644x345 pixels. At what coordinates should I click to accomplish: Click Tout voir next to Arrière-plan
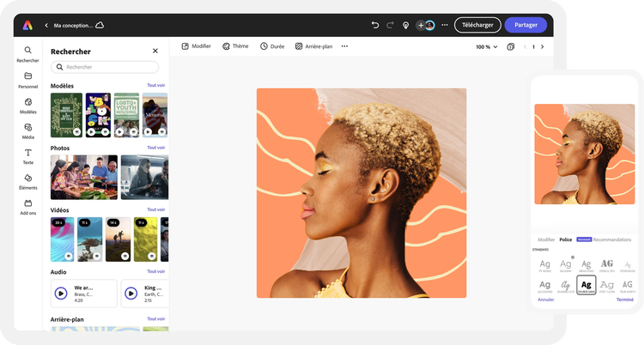click(x=156, y=318)
